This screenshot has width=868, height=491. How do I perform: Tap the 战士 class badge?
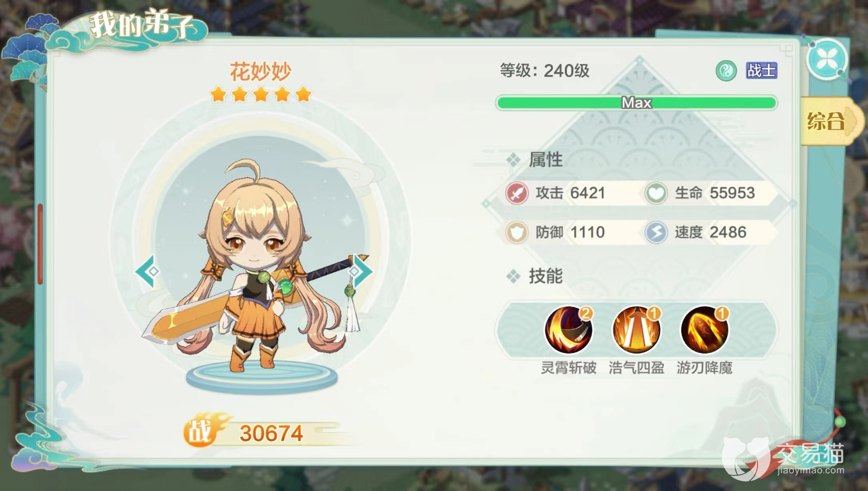click(x=761, y=71)
